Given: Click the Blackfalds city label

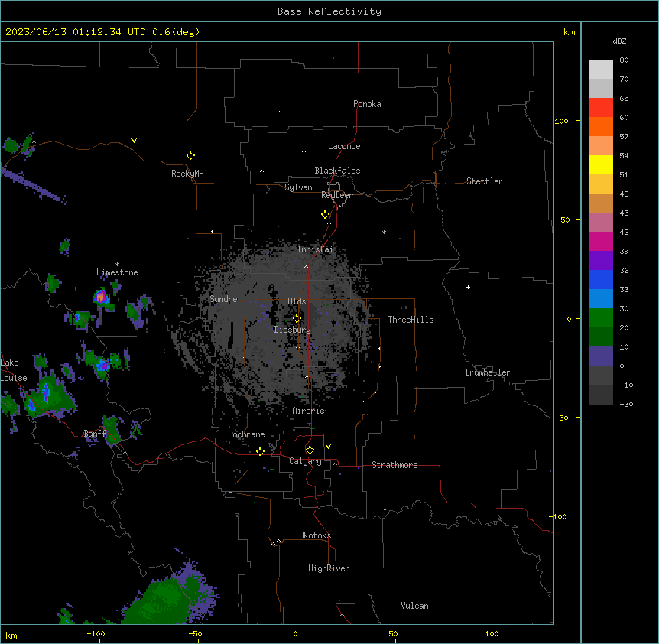Looking at the screenshot, I should (x=337, y=171).
